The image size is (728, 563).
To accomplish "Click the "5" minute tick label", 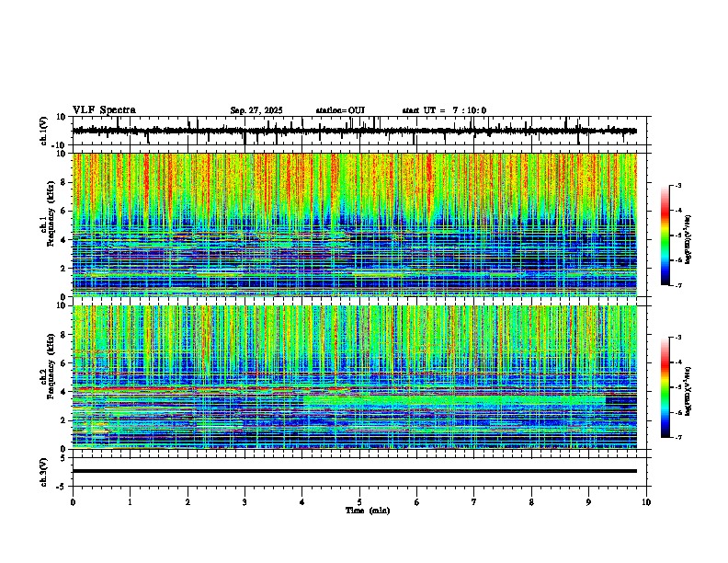I will [359, 502].
